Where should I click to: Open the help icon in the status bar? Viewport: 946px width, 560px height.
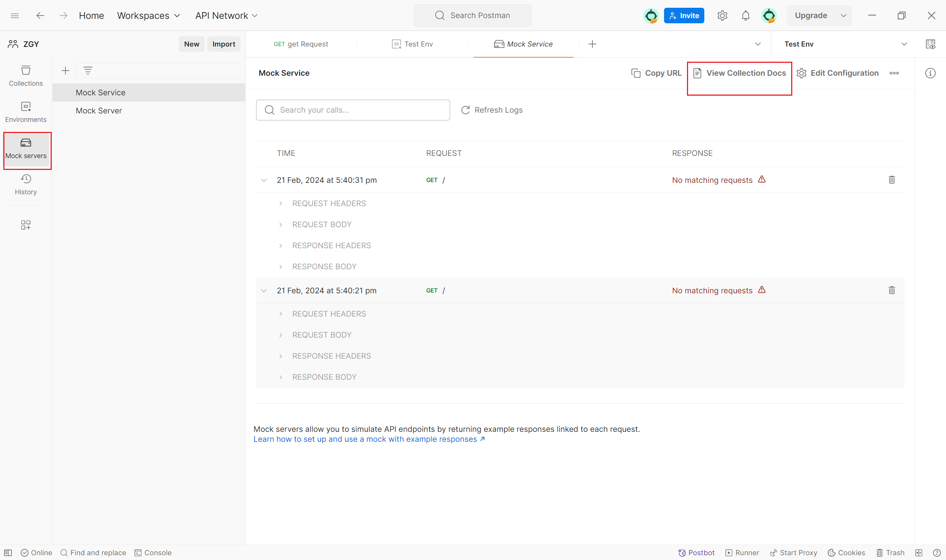[x=936, y=553]
